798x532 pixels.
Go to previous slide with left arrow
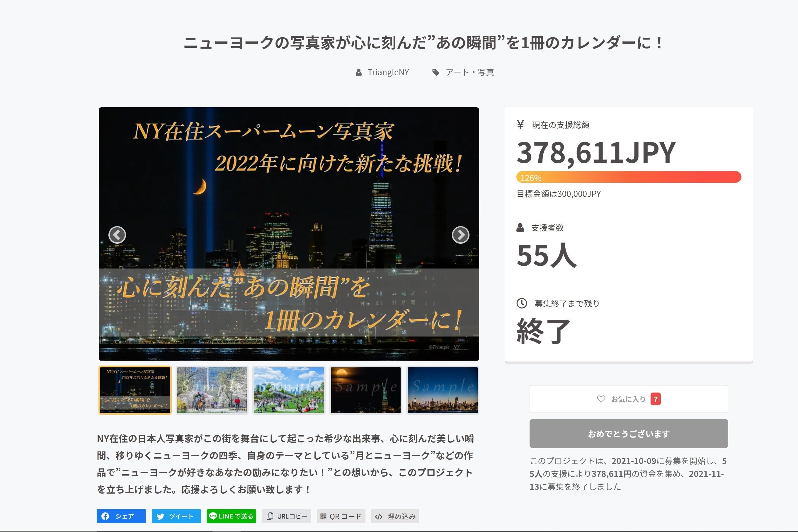point(117,235)
